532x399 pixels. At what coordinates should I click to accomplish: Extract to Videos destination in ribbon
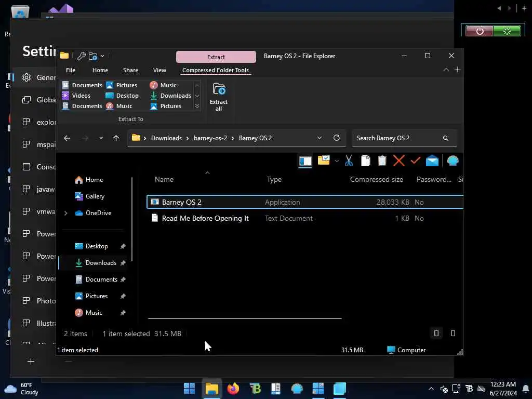(76, 96)
